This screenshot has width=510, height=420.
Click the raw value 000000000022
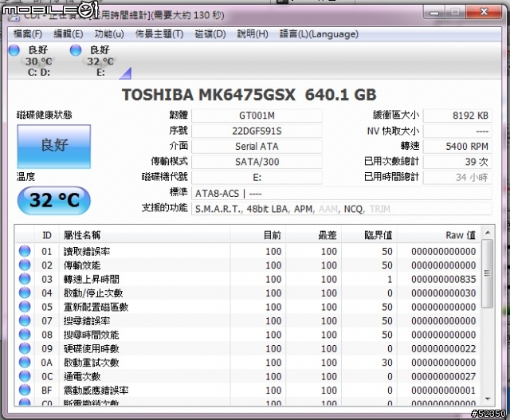click(443, 349)
